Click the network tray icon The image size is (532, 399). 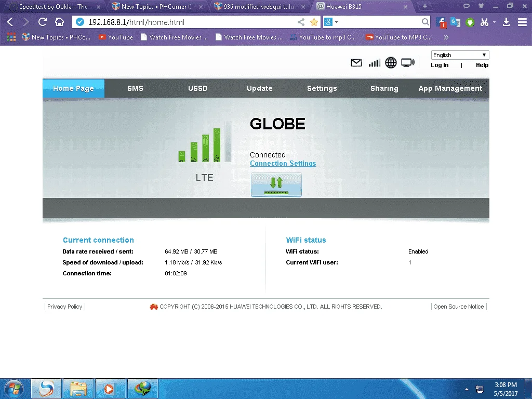coord(480,389)
